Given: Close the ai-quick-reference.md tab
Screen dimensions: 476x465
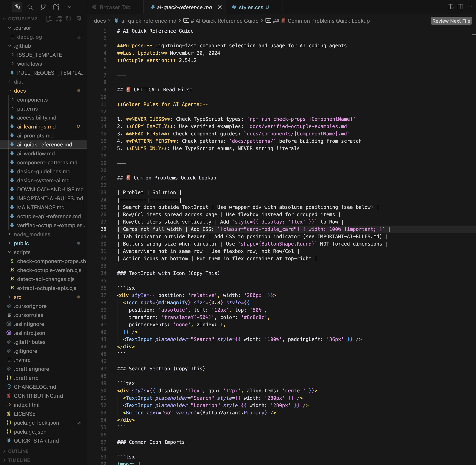Looking at the screenshot, I should point(220,7).
